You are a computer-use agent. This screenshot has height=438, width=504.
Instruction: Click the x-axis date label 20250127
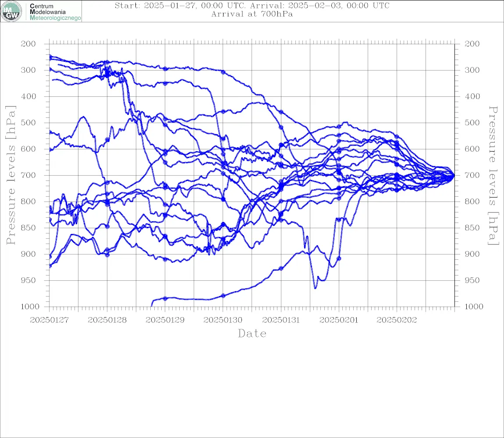[49, 320]
